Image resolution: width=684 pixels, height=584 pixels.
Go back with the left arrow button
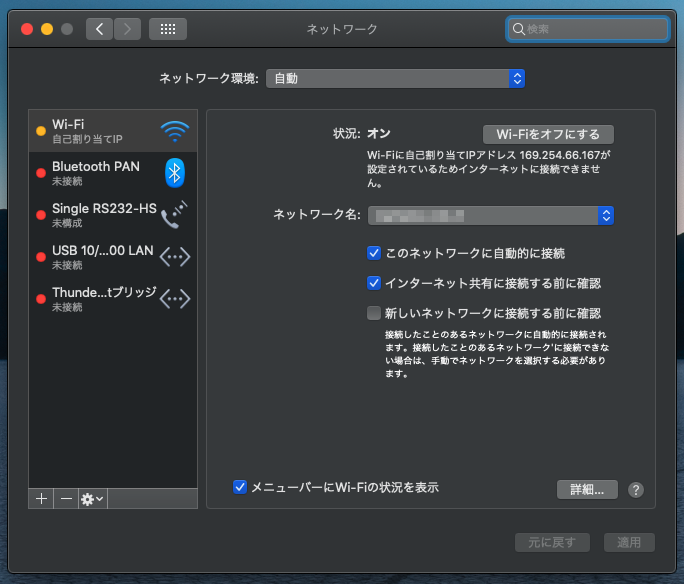pos(99,29)
